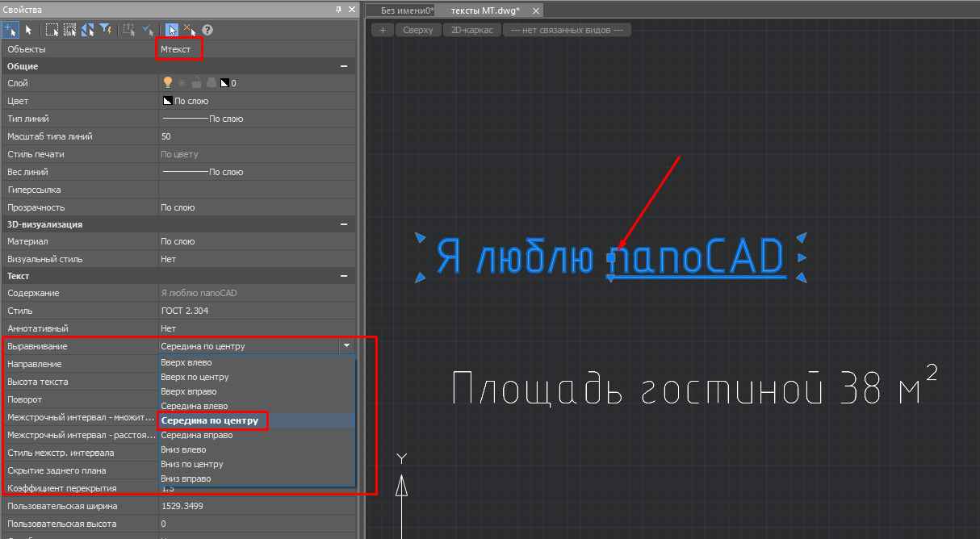This screenshot has width=980, height=539.
Task: Click the Тип линий По слою value
Action: [x=257, y=119]
